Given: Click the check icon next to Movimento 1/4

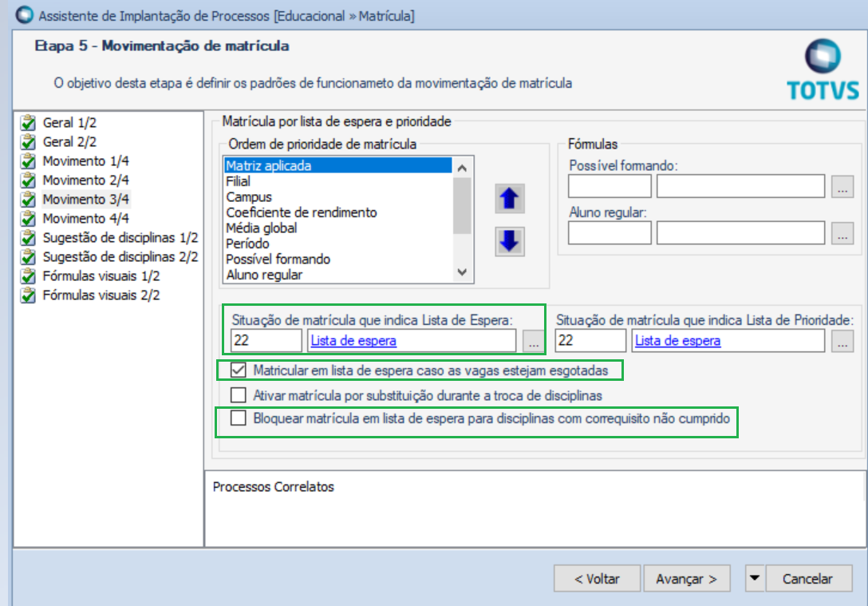Looking at the screenshot, I should point(28,161).
